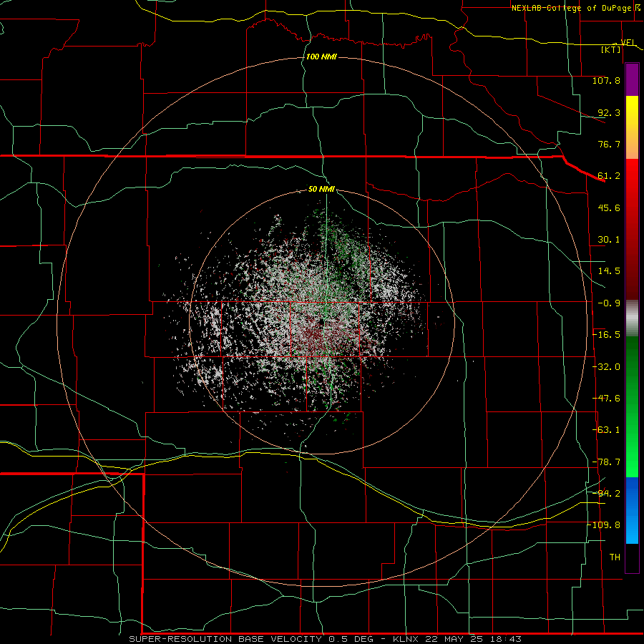Click the "VEL" label above the legend

(x=628, y=43)
